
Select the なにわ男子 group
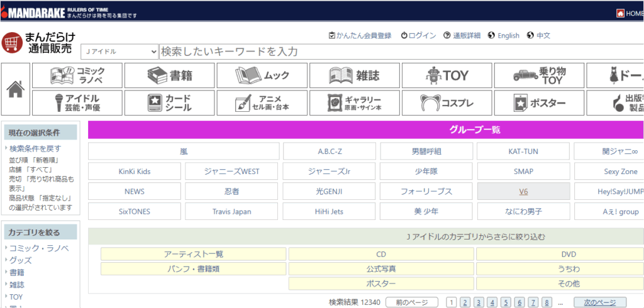pos(523,211)
